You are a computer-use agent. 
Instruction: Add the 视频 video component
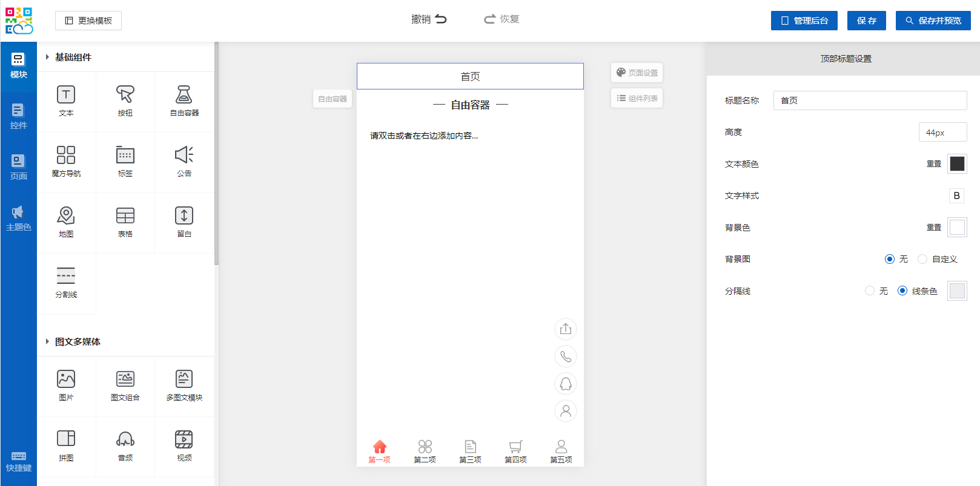[x=184, y=446]
